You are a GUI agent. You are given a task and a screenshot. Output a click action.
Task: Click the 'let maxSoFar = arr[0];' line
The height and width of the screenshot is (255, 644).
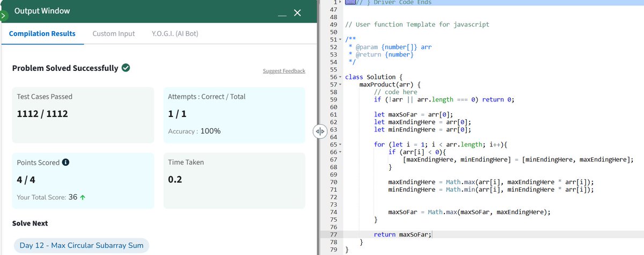pyautogui.click(x=413, y=114)
